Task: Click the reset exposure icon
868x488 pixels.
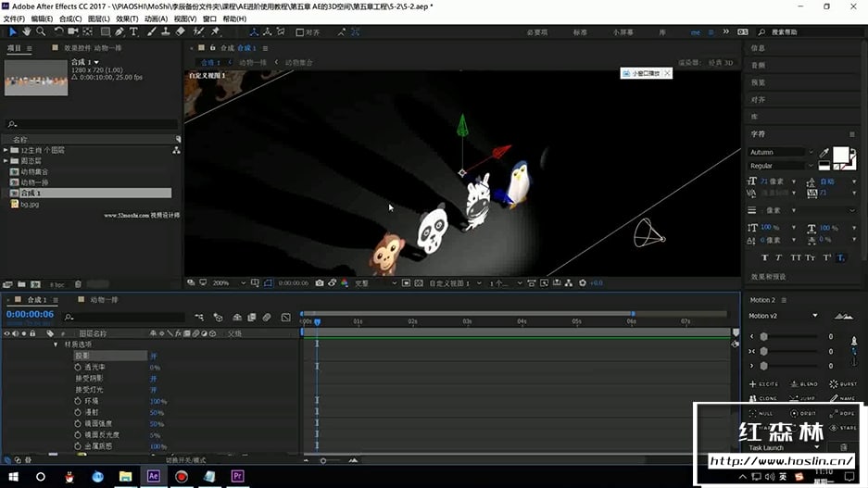Action: tap(583, 282)
